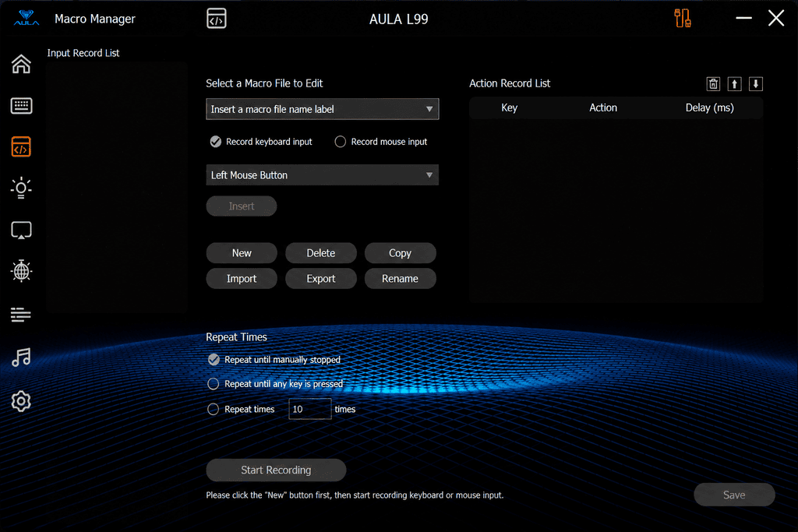Screen dimensions: 798x532
Task: Click the Select a Macro File to Edit label
Action: click(264, 83)
